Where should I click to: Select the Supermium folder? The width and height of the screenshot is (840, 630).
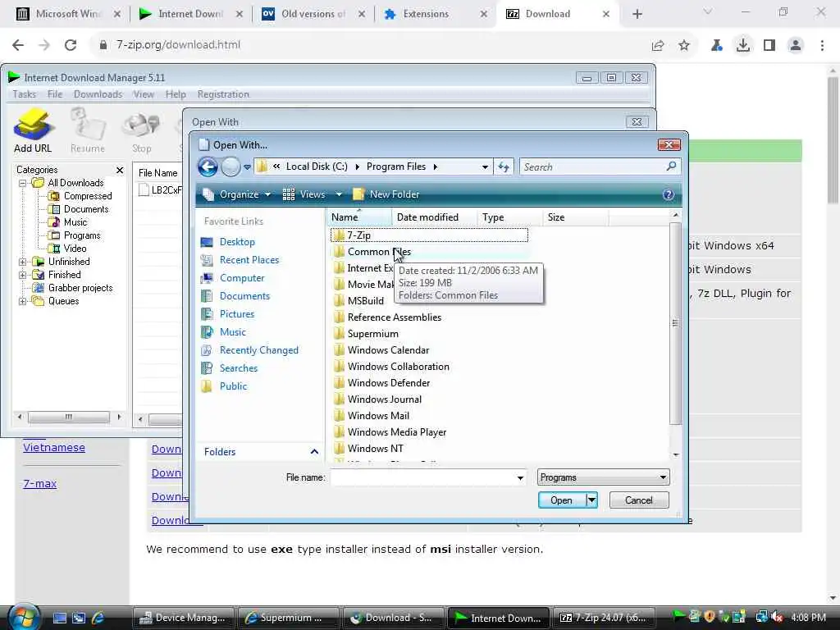pyautogui.click(x=373, y=334)
